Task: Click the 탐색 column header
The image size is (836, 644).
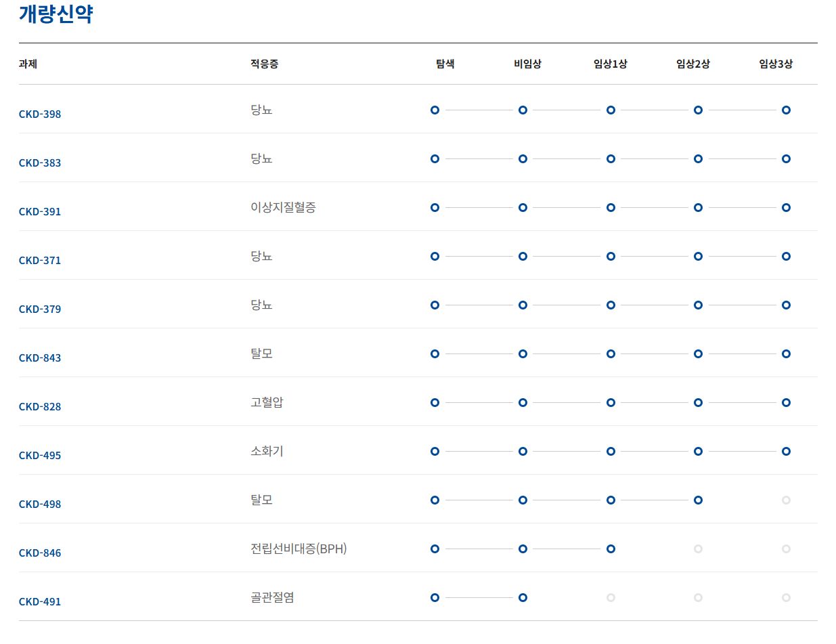Action: pos(445,64)
